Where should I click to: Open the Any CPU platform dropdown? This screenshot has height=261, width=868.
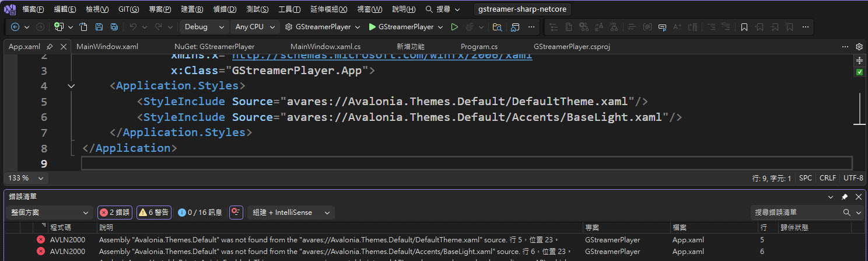[x=254, y=27]
